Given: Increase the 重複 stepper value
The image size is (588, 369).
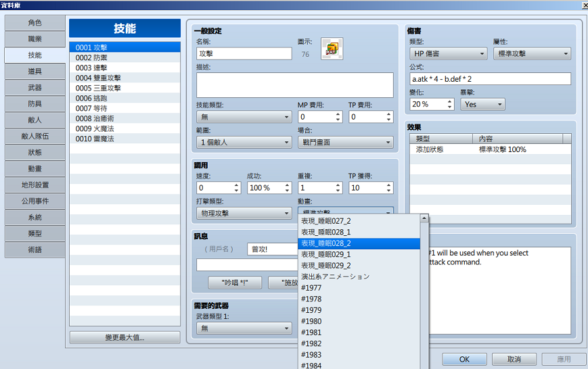Looking at the screenshot, I should click(x=338, y=184).
